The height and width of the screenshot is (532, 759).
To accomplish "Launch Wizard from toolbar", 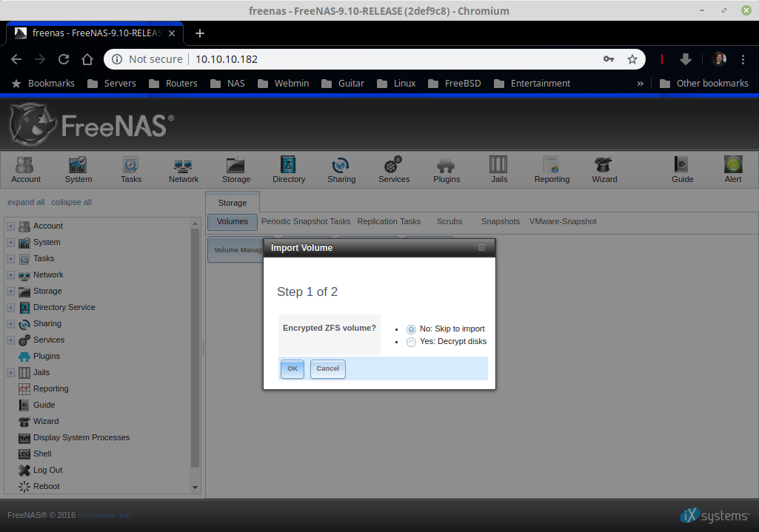I will (x=604, y=169).
